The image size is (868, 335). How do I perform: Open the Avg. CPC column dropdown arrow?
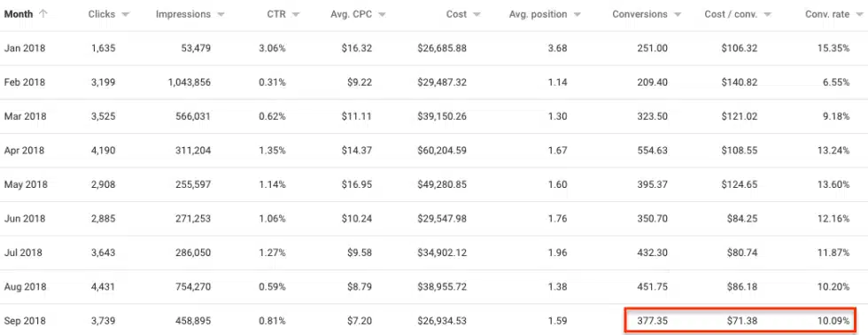tap(382, 15)
